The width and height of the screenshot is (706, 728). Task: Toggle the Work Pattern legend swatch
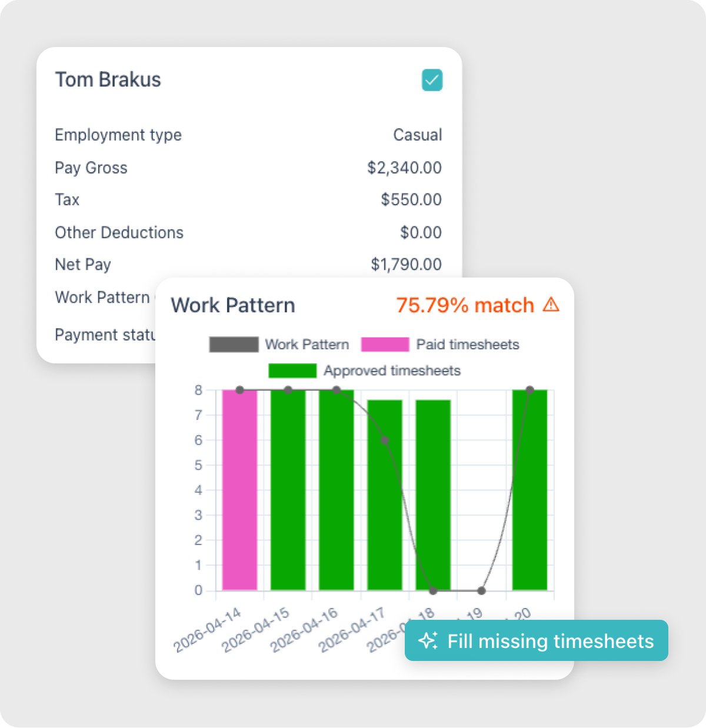coord(234,345)
